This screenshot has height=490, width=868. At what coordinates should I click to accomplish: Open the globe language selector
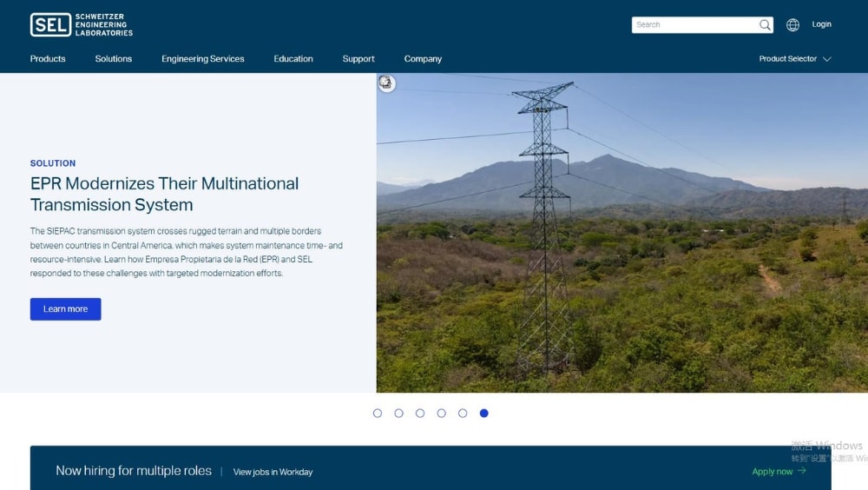click(x=792, y=25)
